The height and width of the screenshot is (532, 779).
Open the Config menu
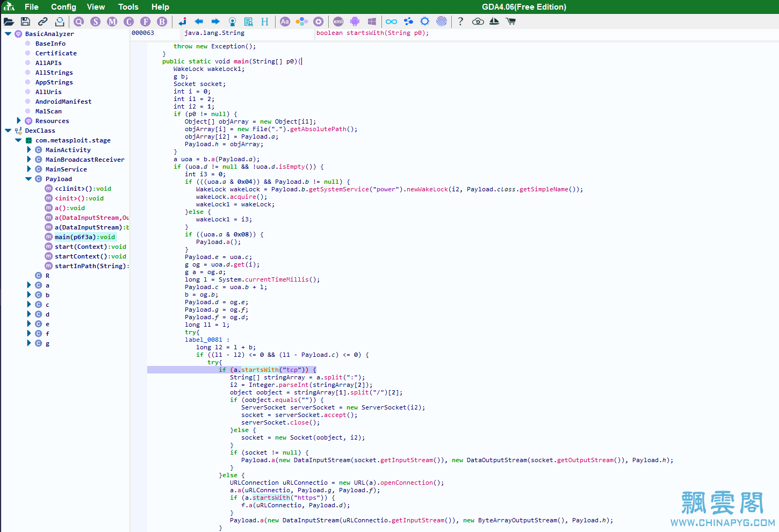click(x=63, y=7)
